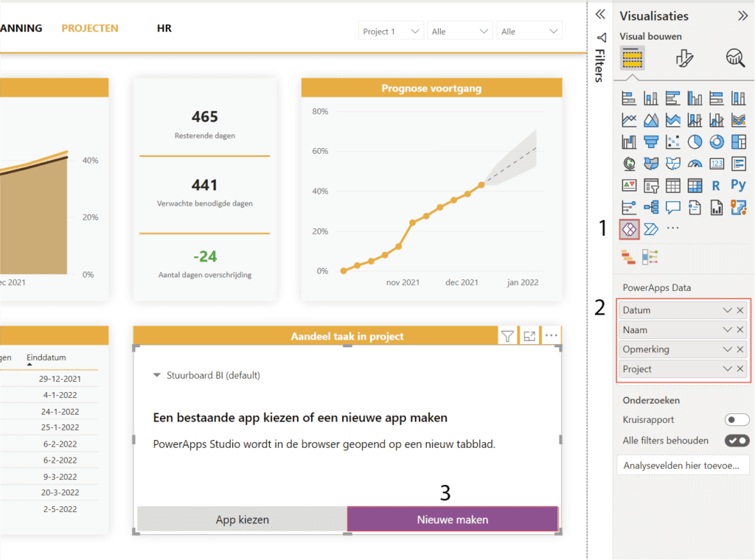Select the KPI visual
This screenshot has width=755, height=560.
[629, 185]
